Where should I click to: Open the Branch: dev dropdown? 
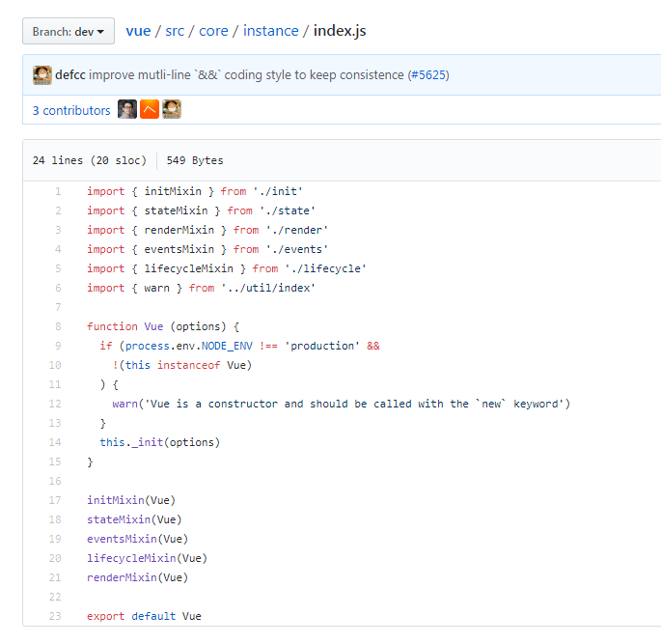point(69,31)
